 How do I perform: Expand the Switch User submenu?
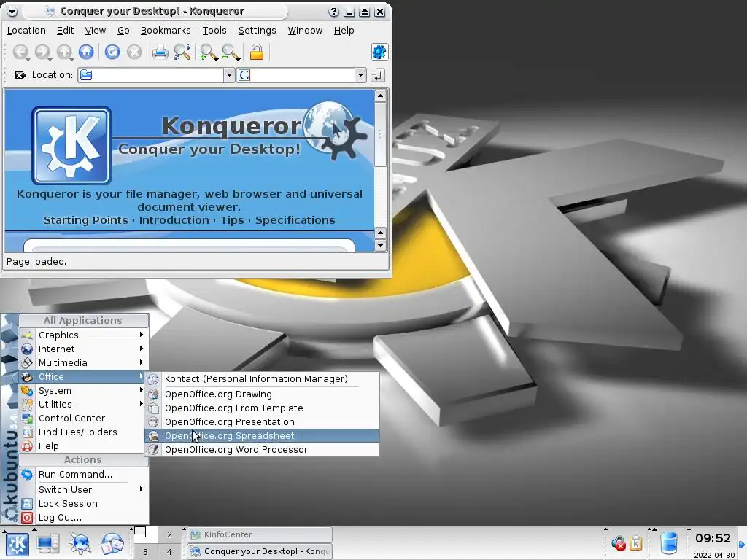[x=84, y=489]
